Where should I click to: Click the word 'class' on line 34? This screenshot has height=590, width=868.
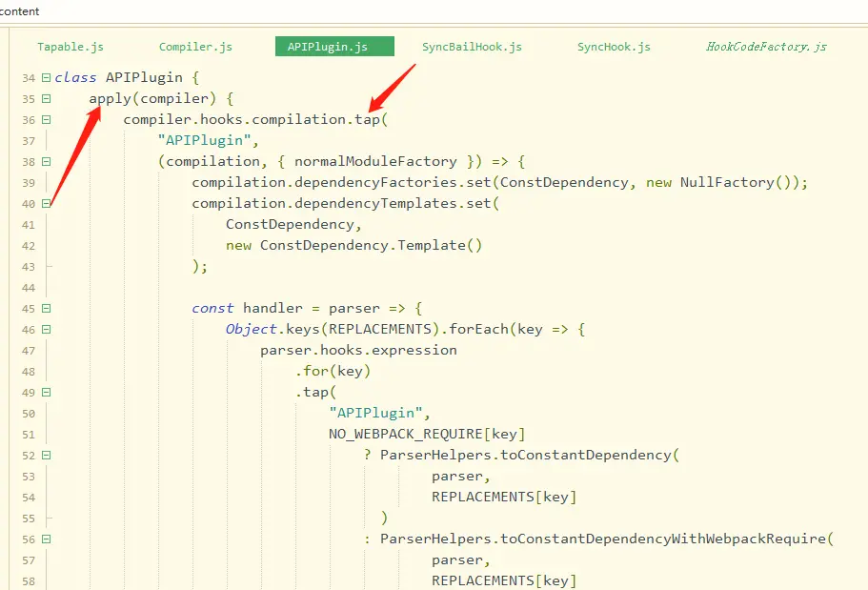pyautogui.click(x=75, y=77)
